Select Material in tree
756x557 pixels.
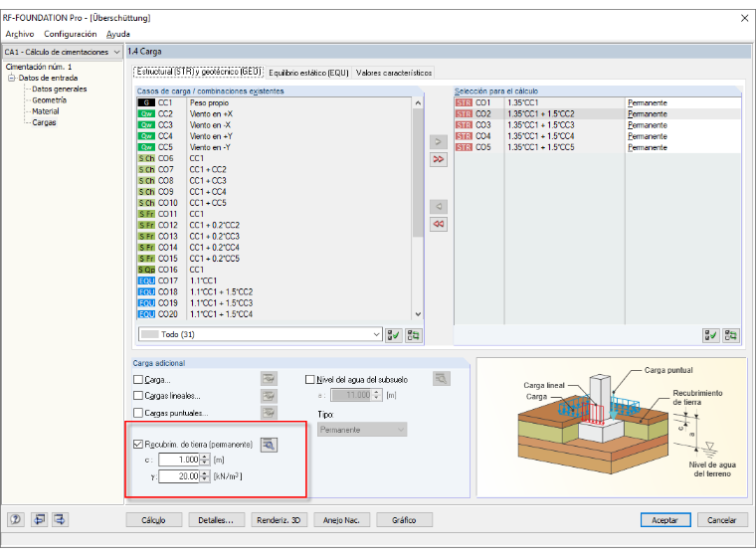click(46, 111)
